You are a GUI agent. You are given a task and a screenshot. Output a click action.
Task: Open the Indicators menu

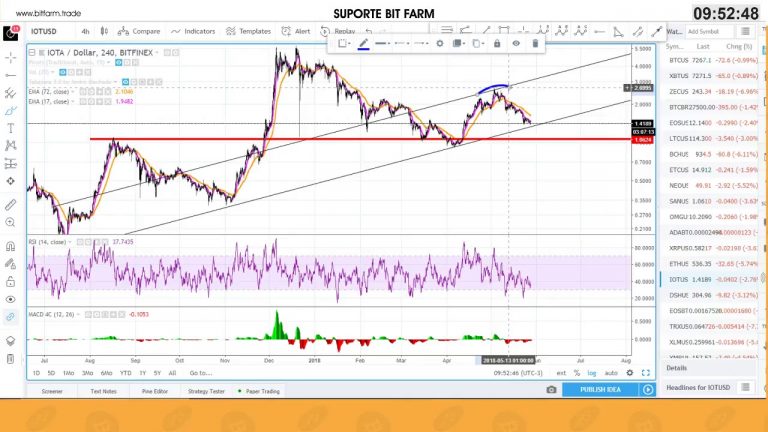193,31
